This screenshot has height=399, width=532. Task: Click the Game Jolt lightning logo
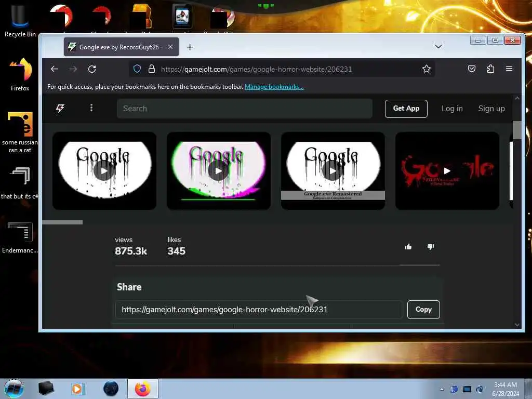tap(60, 108)
